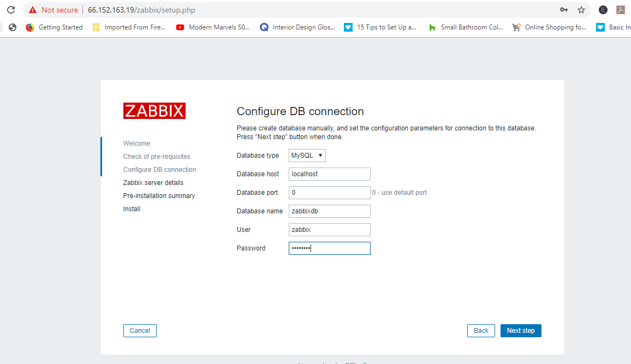
Task: Click the '0 - use default port' hint text
Action: click(x=399, y=193)
